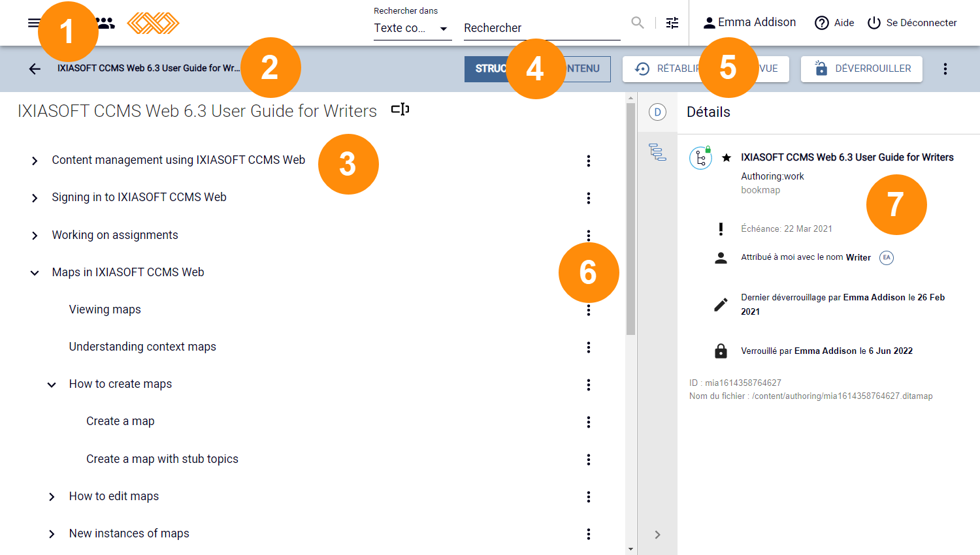The width and height of the screenshot is (980, 555).
Task: Click Authoring:work status text
Action: pos(772,176)
